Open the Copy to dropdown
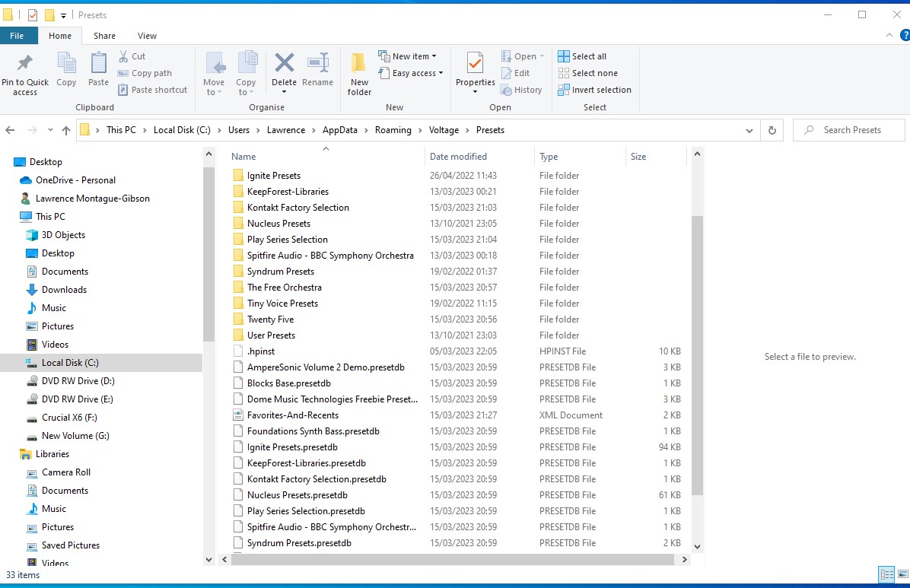Viewport: 910px width, 588px height. coord(246,73)
